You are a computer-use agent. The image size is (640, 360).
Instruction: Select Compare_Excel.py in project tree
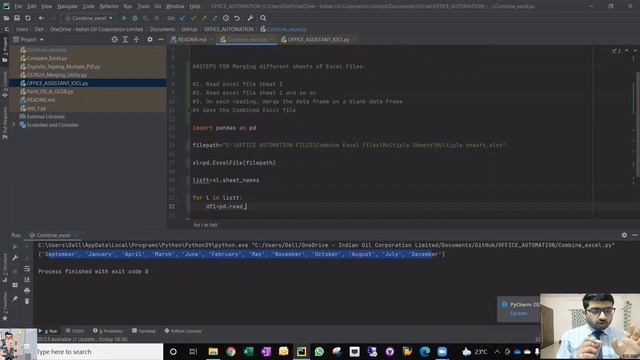(47, 58)
